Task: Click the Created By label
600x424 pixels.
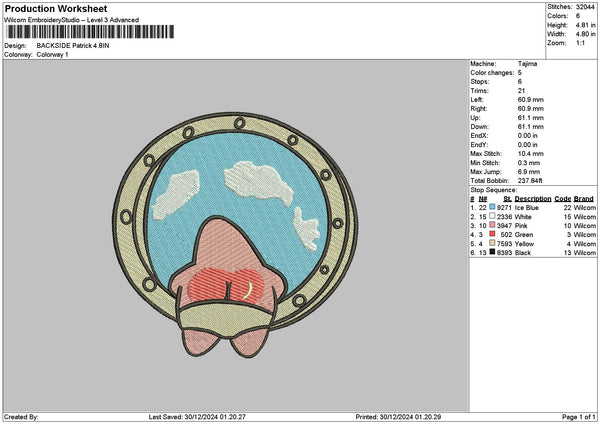Action: click(x=21, y=417)
